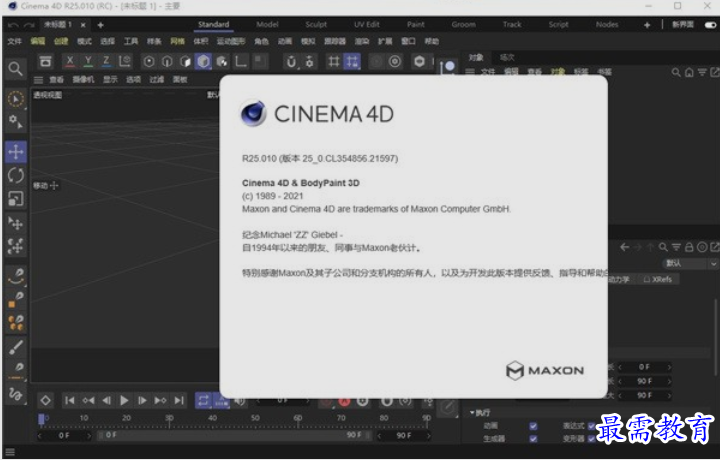
Task: Select the Rotate tool in left toolbar
Action: (16, 175)
